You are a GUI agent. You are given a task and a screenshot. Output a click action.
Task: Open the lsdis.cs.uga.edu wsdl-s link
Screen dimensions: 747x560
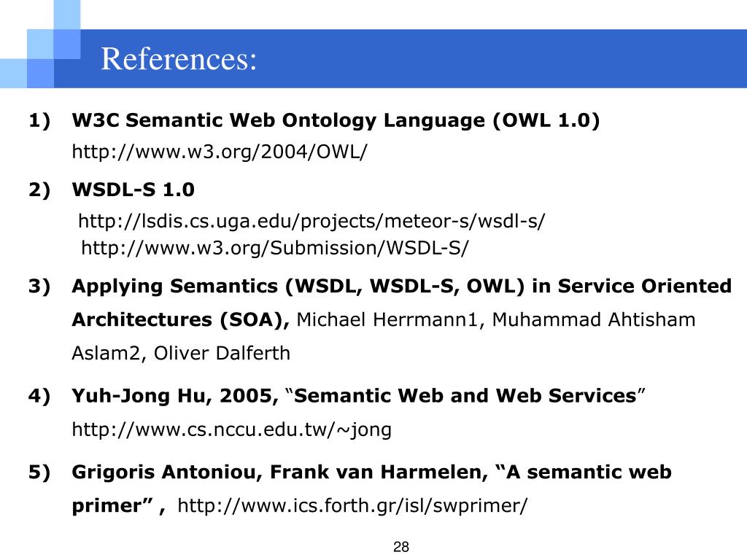pyautogui.click(x=311, y=222)
